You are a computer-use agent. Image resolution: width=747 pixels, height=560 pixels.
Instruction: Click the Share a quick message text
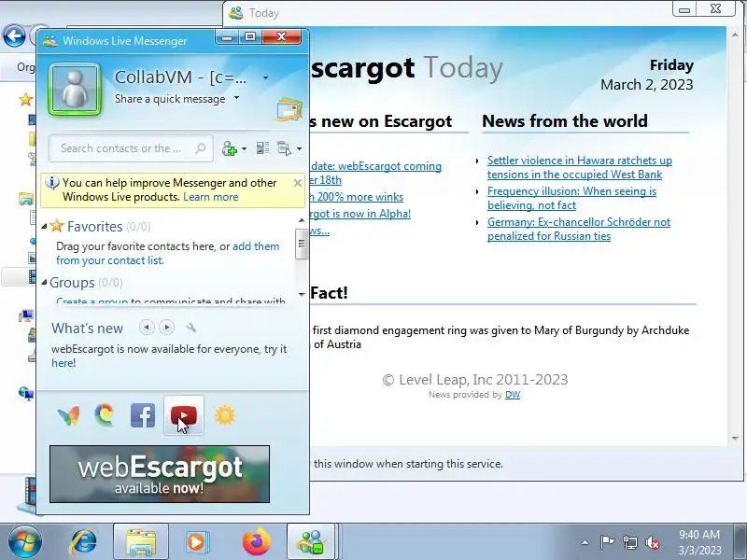[x=170, y=99]
